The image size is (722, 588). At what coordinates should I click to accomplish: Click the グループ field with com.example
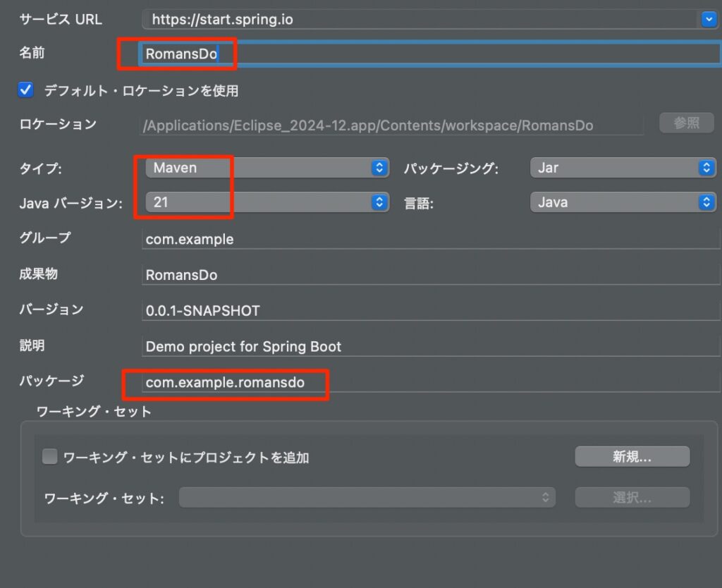tap(430, 239)
